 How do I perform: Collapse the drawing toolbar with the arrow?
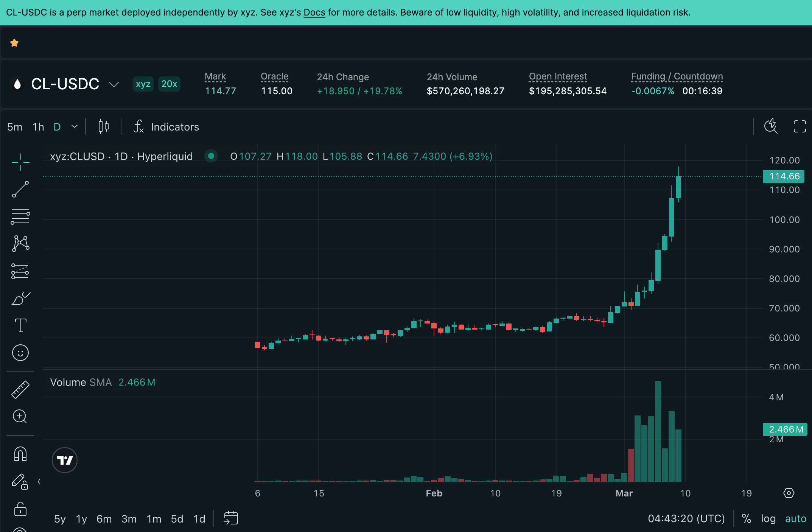(x=39, y=482)
